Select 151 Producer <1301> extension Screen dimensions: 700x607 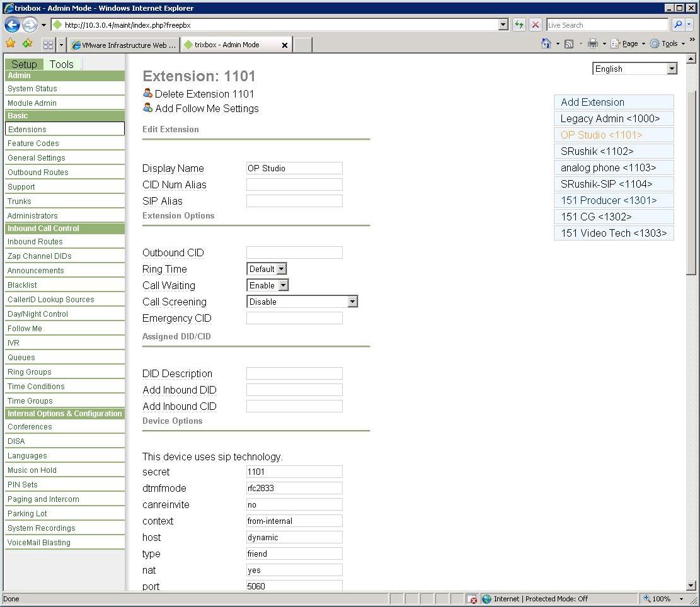coord(614,200)
